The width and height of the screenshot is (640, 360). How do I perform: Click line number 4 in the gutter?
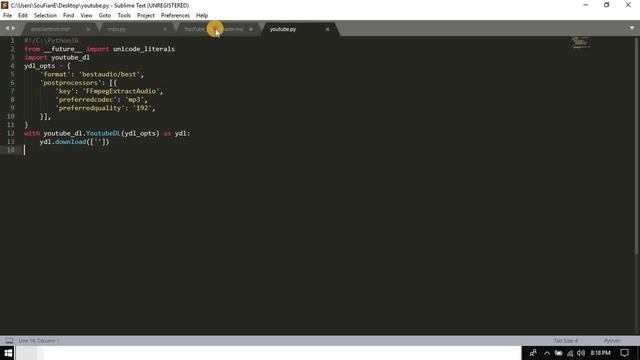pyautogui.click(x=12, y=66)
